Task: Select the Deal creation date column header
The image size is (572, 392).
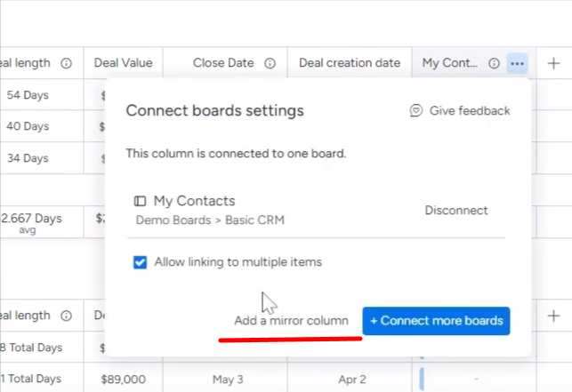Action: pyautogui.click(x=350, y=63)
